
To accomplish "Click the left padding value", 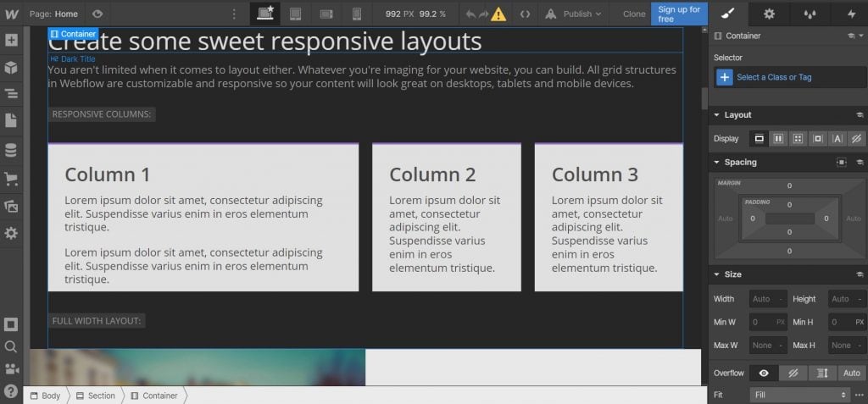I will [x=753, y=219].
